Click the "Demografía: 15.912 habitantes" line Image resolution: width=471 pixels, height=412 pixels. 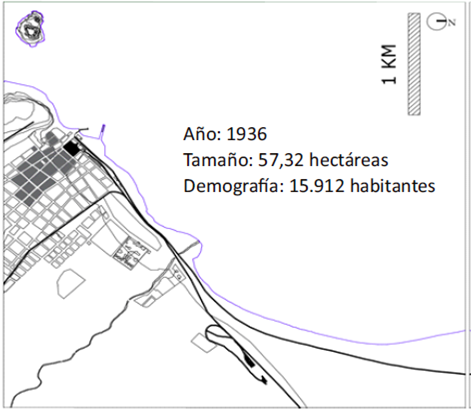(x=309, y=186)
